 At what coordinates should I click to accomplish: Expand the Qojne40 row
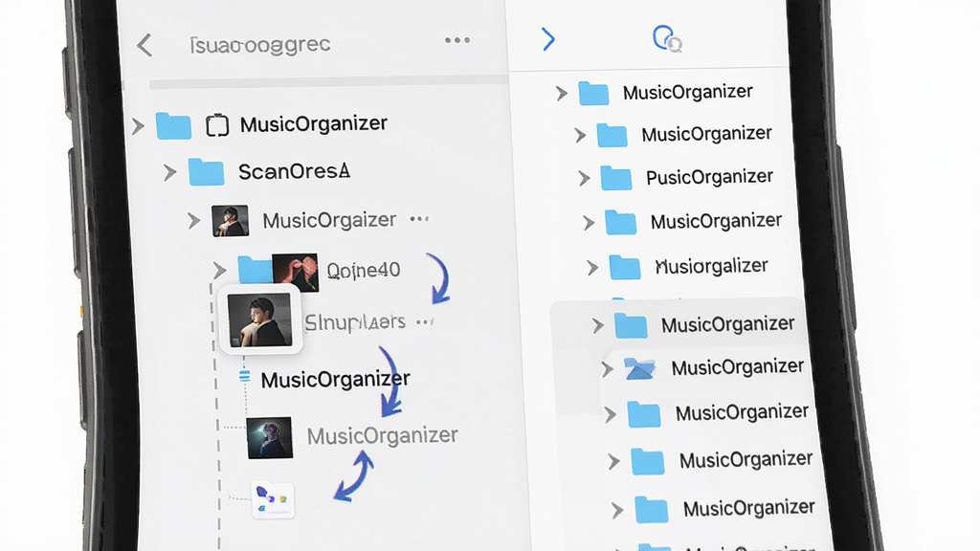tap(219, 271)
